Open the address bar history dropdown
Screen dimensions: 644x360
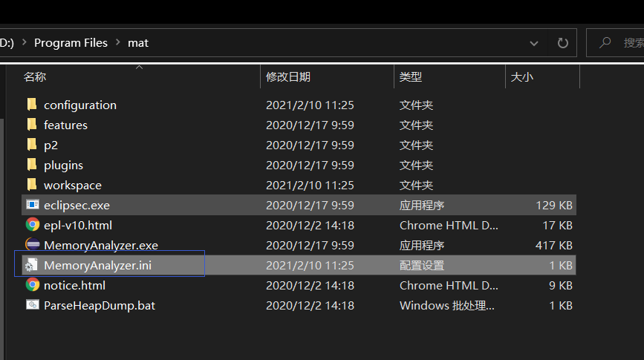click(534, 43)
